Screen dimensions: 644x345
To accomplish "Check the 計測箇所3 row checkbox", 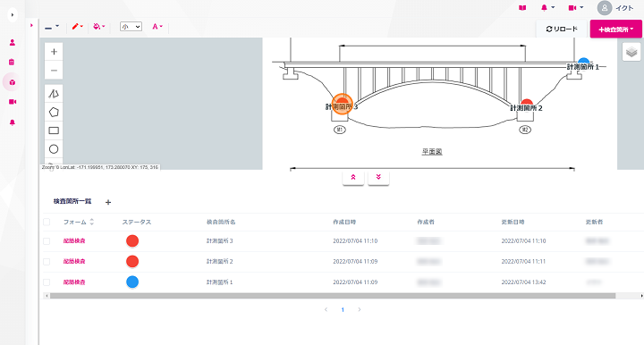I will (47, 241).
